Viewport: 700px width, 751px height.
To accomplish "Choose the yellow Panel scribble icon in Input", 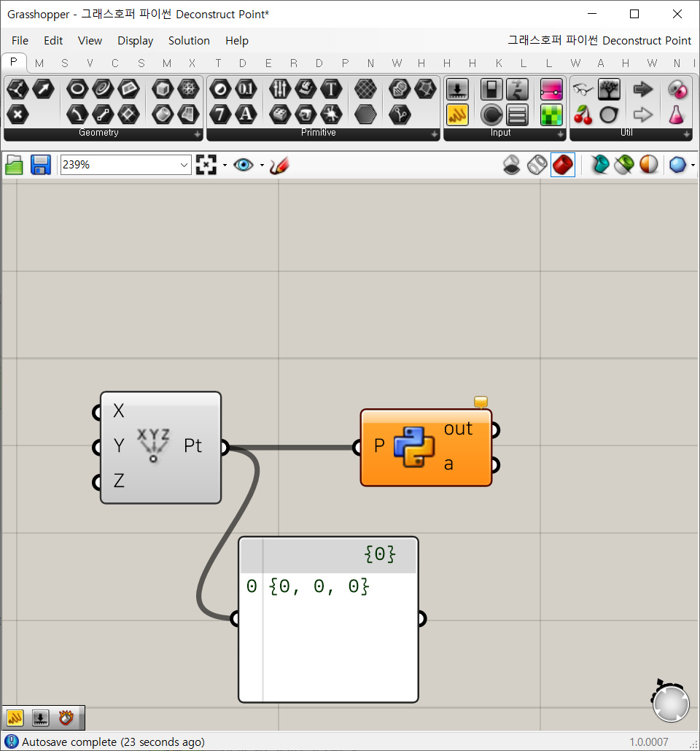I will click(x=457, y=115).
